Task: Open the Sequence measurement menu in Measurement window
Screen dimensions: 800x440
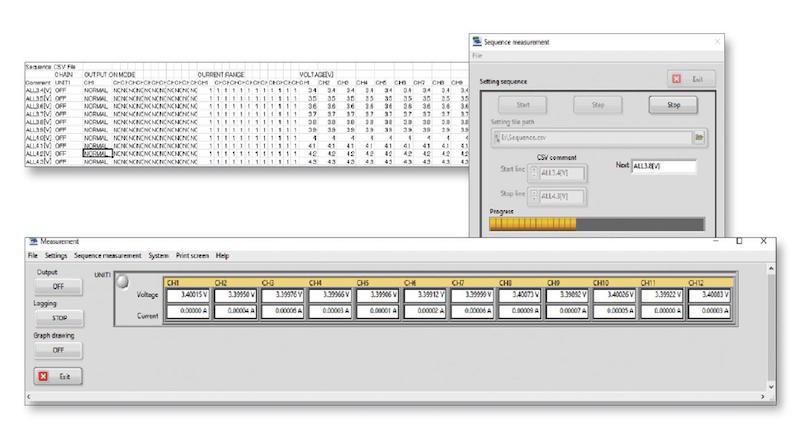Action: [107, 256]
